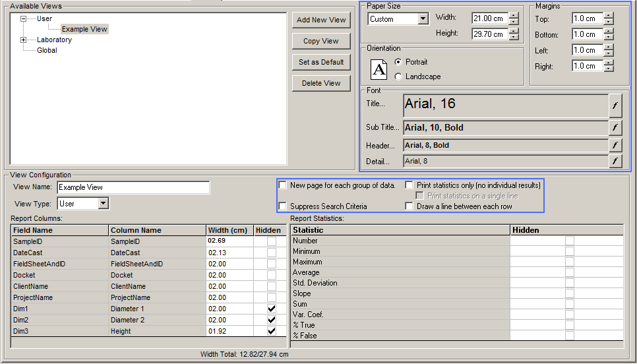The width and height of the screenshot is (637, 364).
Task: Open font picker for Detail font
Action: tap(615, 161)
